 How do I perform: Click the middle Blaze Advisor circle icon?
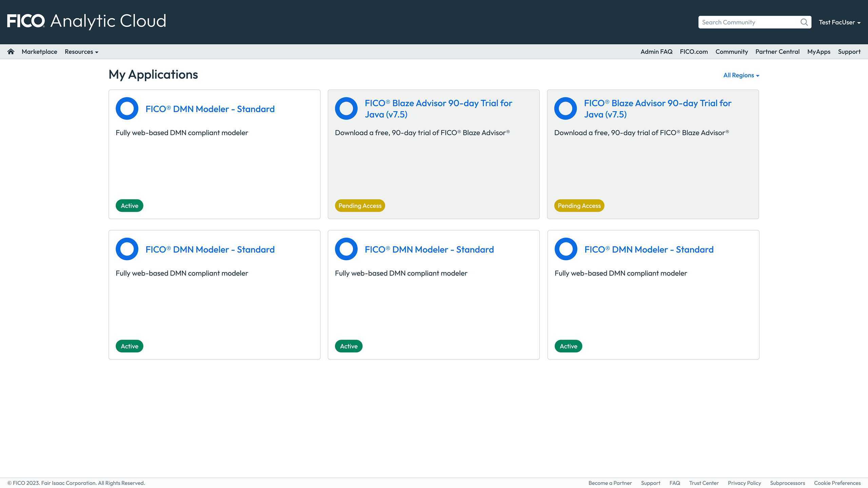click(346, 109)
